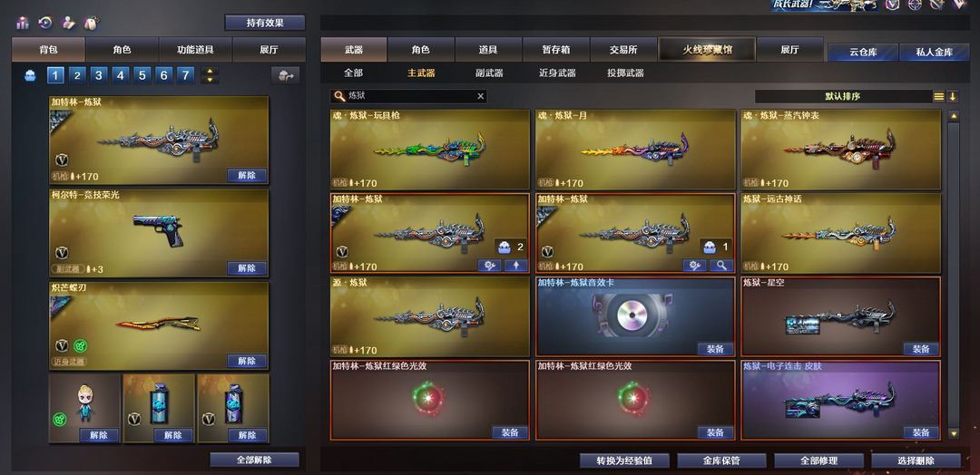
Task: Toggle the sort direction arrow
Action: tap(953, 96)
